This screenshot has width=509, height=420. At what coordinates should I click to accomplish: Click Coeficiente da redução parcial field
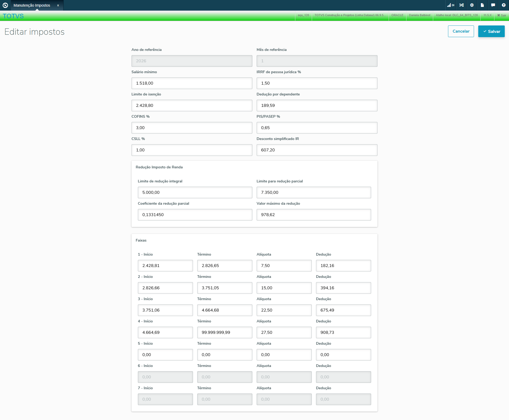[195, 215]
